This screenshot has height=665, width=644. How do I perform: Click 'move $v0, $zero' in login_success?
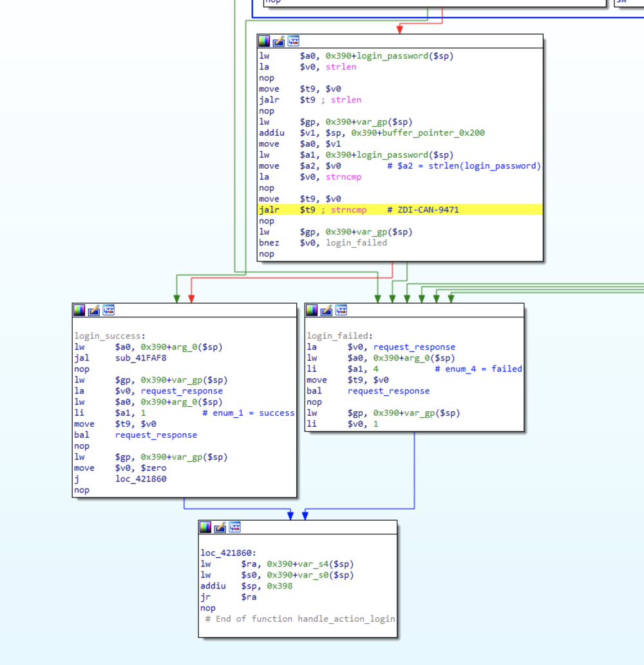(x=120, y=468)
